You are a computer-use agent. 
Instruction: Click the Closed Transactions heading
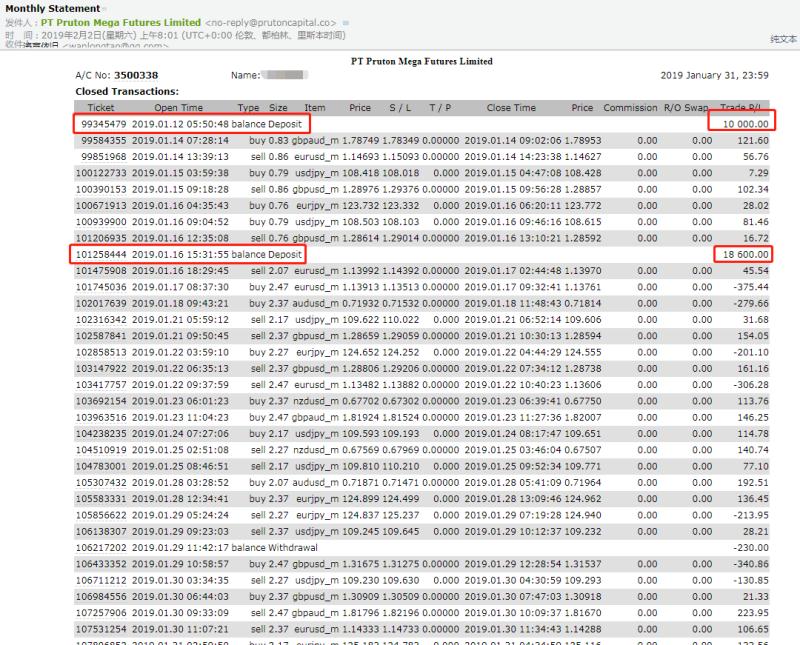tap(127, 91)
